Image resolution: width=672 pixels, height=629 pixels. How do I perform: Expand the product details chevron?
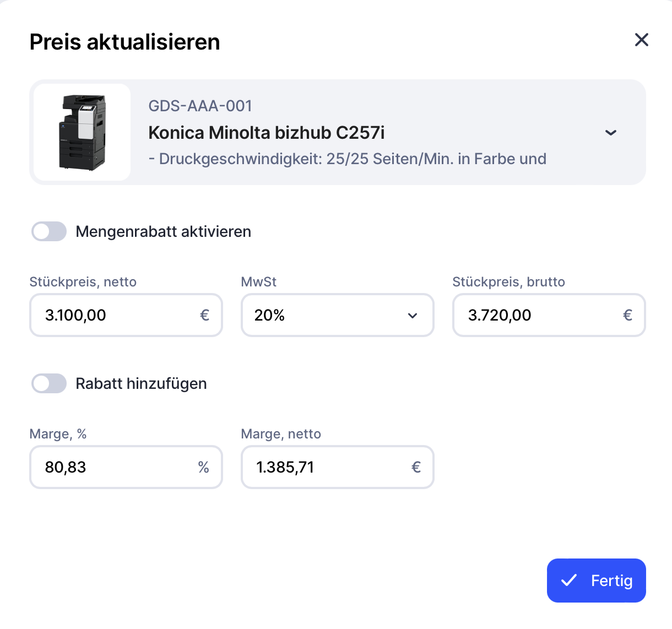610,133
